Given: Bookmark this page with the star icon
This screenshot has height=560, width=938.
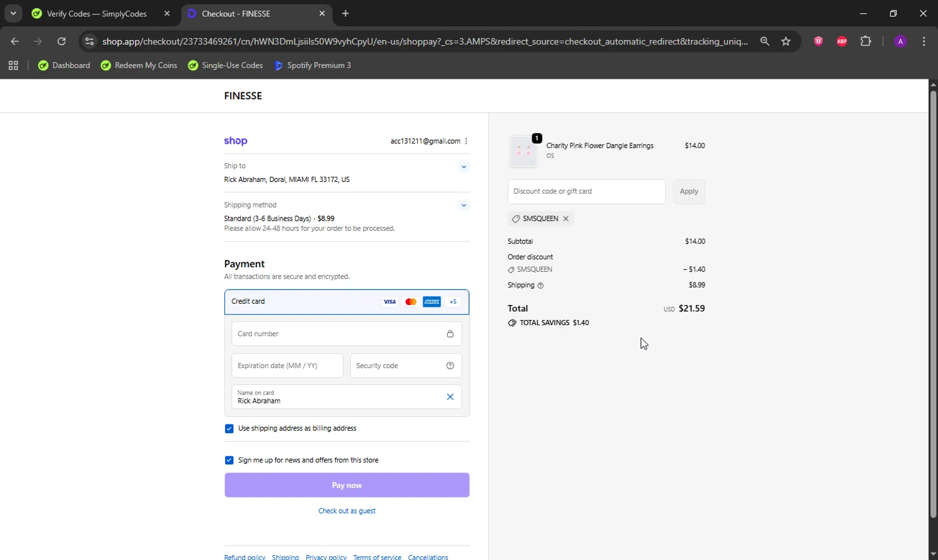Looking at the screenshot, I should [786, 41].
